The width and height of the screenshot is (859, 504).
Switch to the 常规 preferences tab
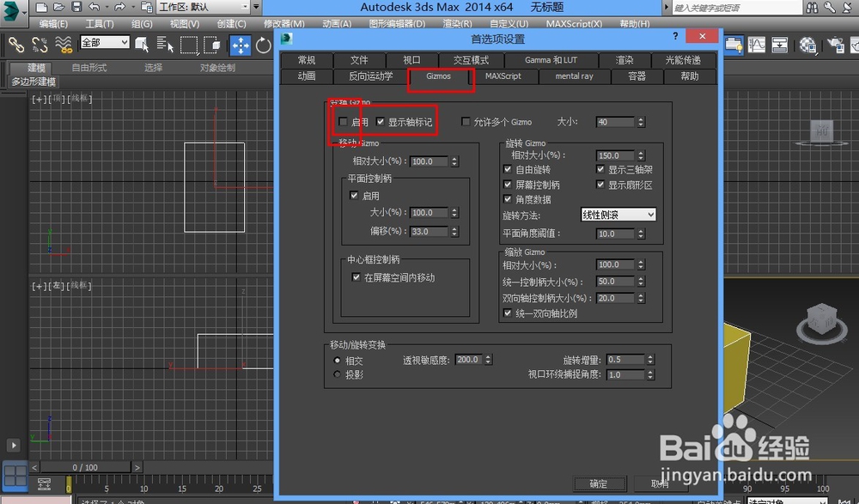[307, 60]
